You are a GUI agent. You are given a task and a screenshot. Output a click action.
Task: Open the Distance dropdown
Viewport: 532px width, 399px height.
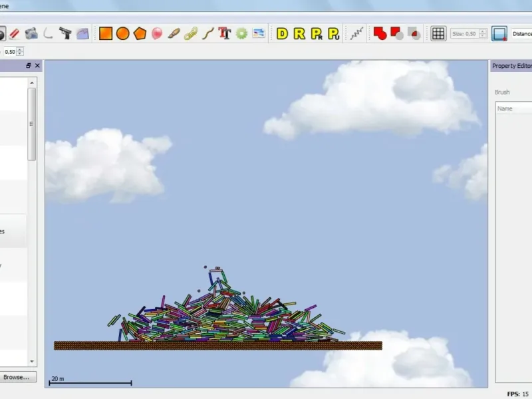click(x=522, y=34)
